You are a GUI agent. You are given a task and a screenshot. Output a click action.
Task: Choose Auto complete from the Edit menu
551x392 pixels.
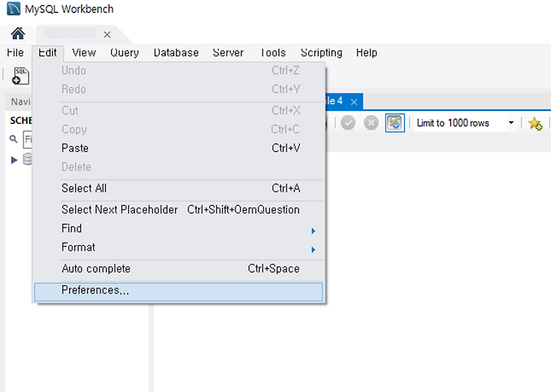pos(178,269)
